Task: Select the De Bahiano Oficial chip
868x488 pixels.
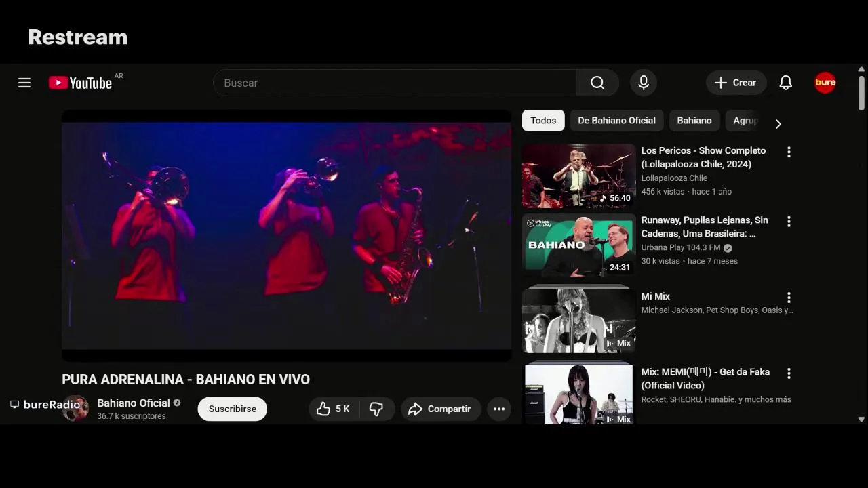Action: tap(616, 121)
